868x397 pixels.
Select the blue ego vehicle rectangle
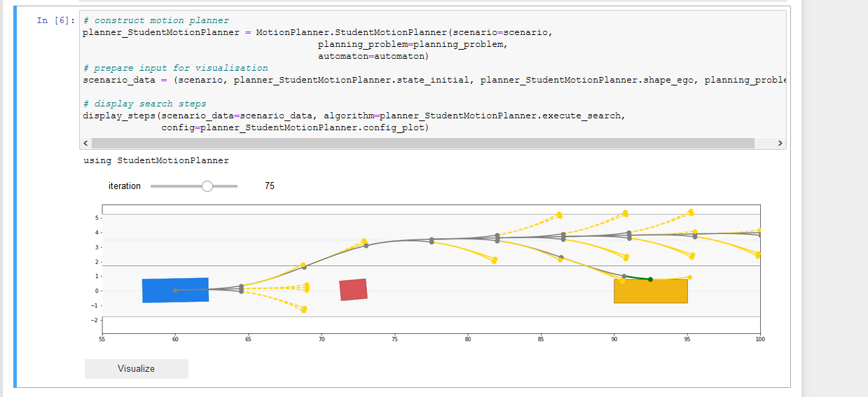point(175,290)
